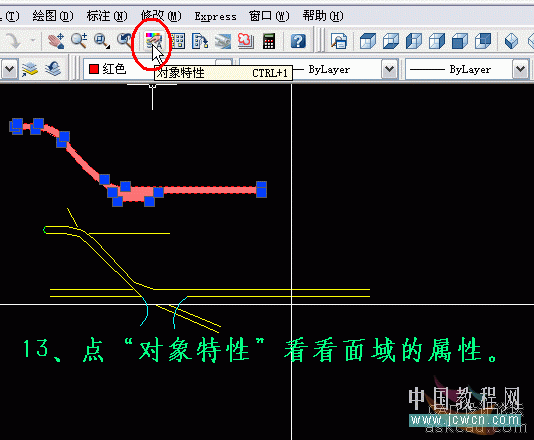The width and height of the screenshot is (534, 440).
Task: Click the lineweight ByLayer field
Action: point(467,69)
